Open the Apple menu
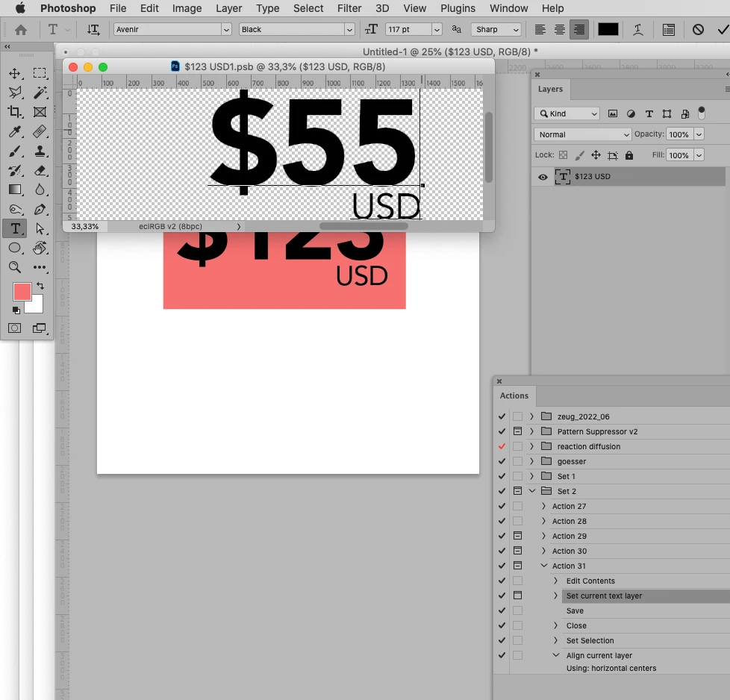The width and height of the screenshot is (730, 700). [20, 8]
